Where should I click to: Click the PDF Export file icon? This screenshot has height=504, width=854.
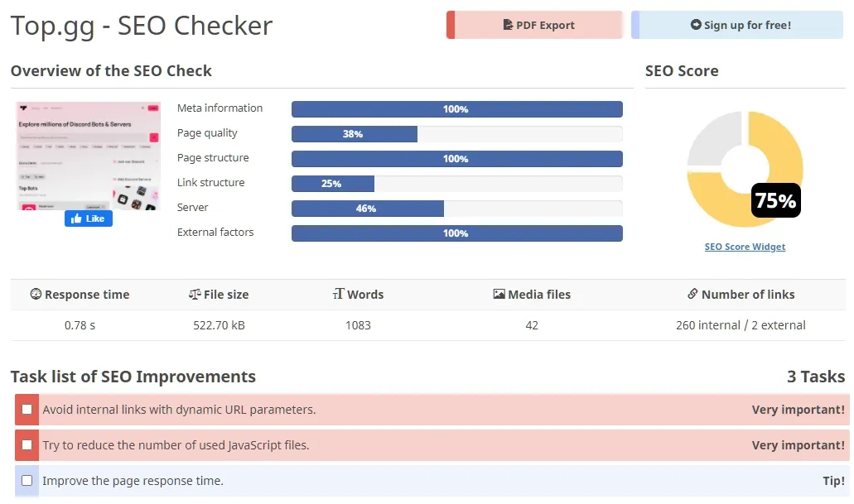508,25
